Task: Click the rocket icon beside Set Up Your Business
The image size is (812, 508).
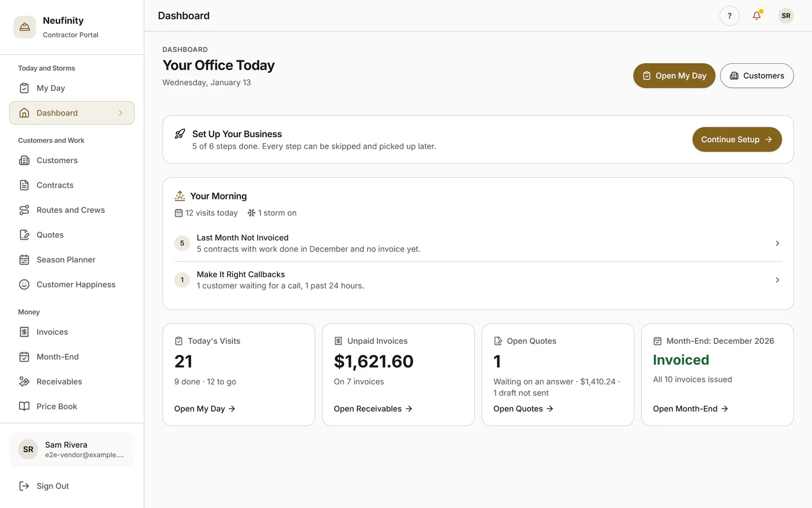Action: (180, 134)
